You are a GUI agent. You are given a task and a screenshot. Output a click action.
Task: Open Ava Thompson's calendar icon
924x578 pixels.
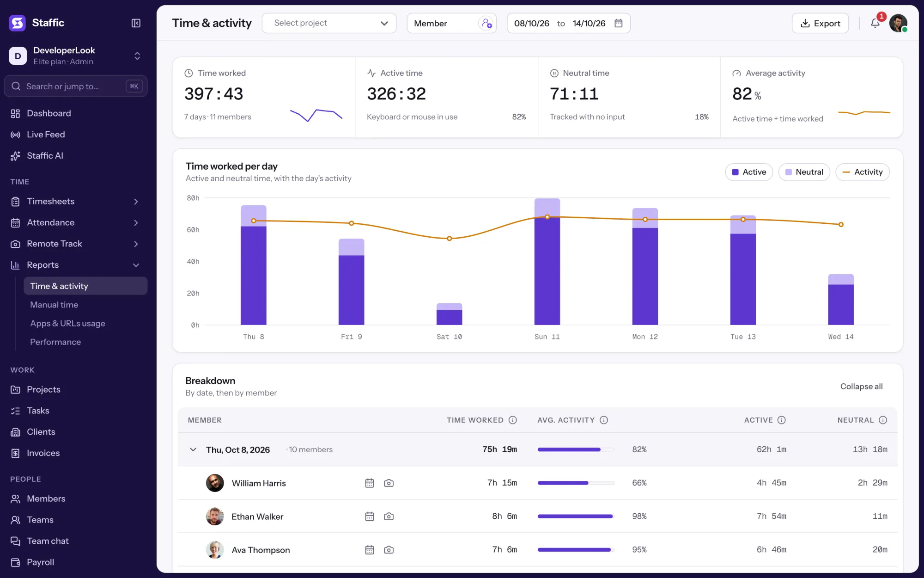click(x=370, y=550)
